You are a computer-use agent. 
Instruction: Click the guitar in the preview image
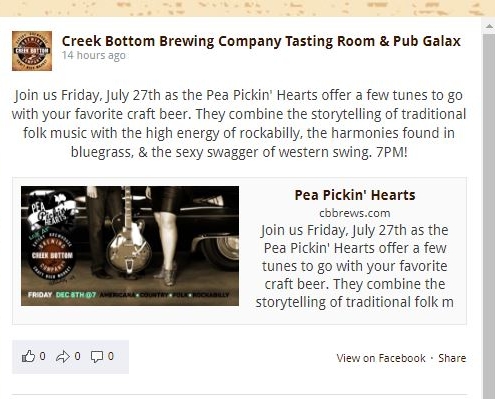coord(128,243)
